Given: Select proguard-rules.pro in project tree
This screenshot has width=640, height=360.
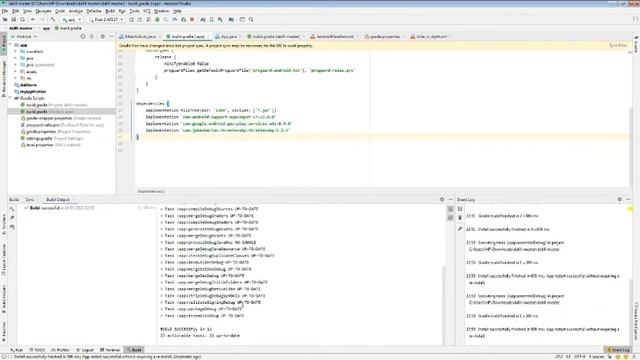Looking at the screenshot, I should 62,125.
